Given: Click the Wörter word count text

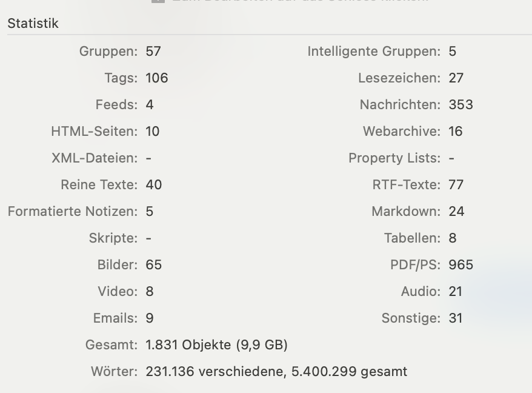Looking at the screenshot, I should (276, 372).
